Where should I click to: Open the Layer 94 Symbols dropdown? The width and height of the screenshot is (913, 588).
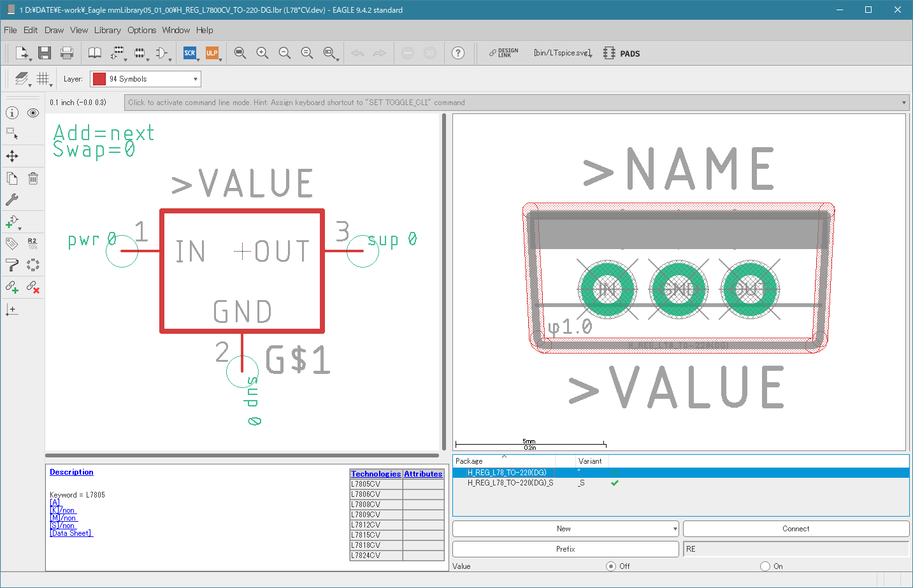(145, 79)
